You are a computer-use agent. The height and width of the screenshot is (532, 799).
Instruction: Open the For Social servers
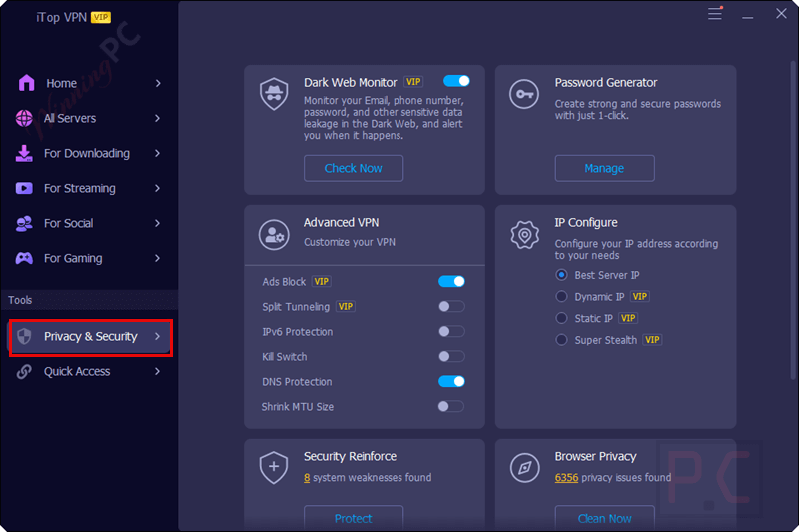point(89,223)
